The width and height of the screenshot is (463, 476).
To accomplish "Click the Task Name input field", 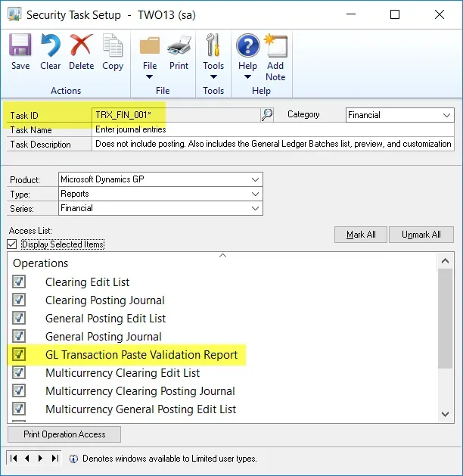I will coord(272,130).
